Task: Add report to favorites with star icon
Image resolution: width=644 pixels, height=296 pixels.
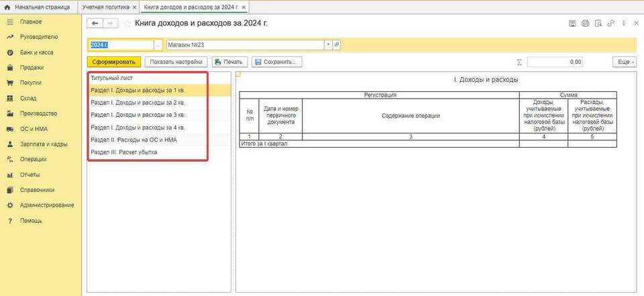Action: coord(127,23)
